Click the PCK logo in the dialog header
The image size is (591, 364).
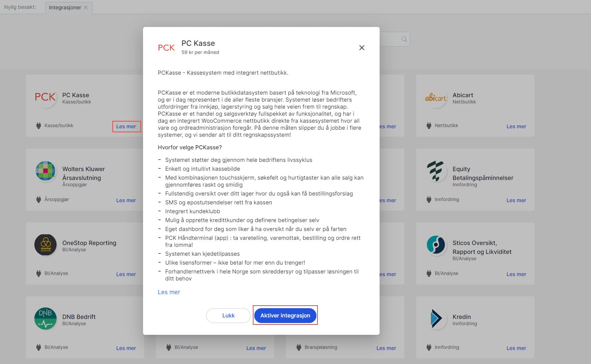pos(166,48)
